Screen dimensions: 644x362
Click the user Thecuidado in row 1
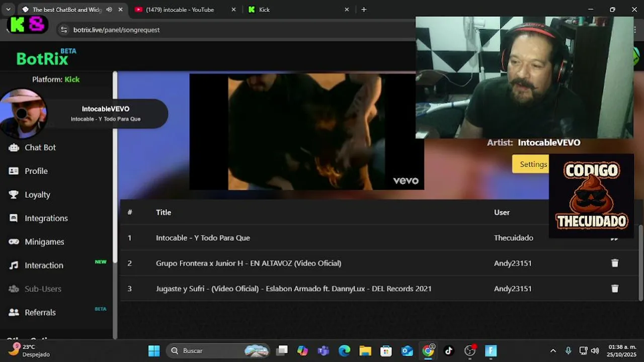coord(514,238)
